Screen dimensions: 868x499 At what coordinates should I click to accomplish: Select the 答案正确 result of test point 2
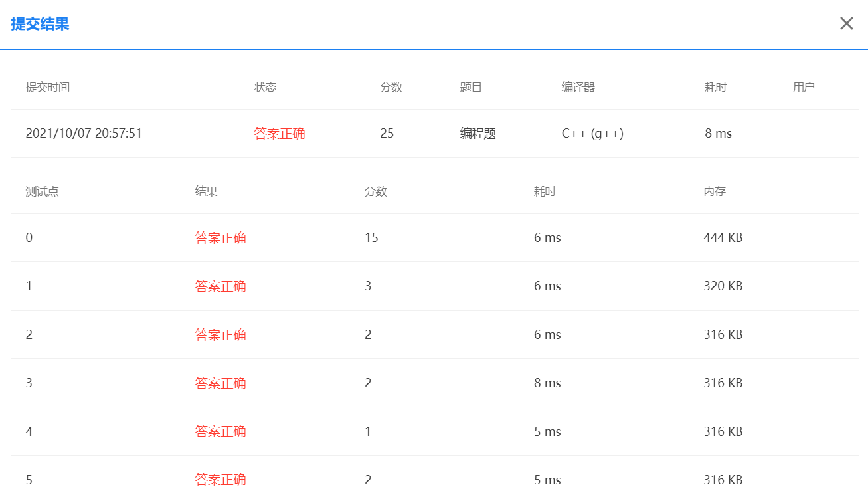click(220, 334)
